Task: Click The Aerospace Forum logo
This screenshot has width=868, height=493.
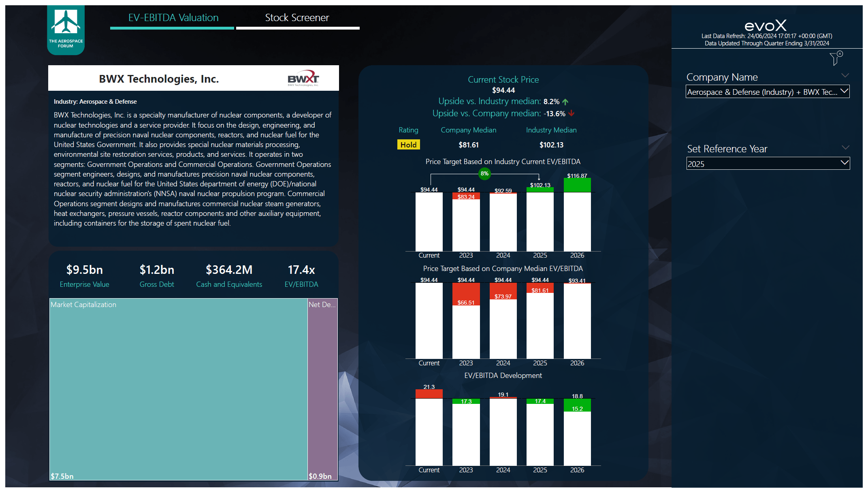Action: 66,30
